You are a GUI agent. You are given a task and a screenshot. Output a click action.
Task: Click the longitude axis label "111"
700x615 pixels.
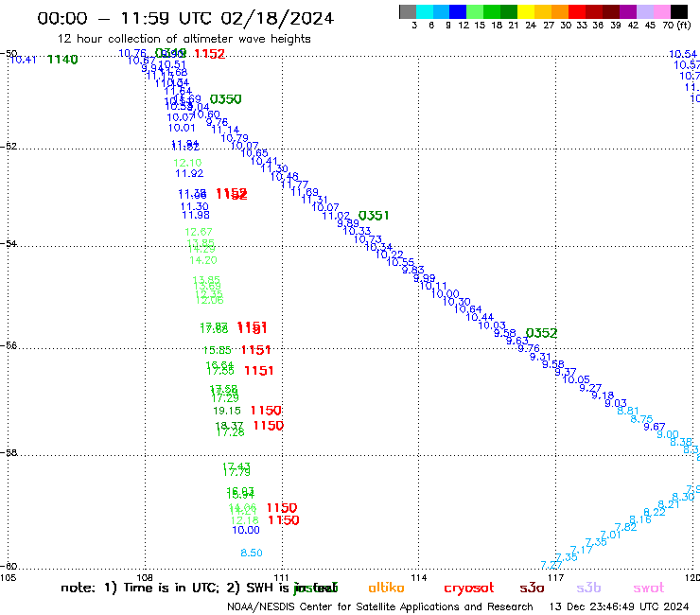[x=281, y=578]
